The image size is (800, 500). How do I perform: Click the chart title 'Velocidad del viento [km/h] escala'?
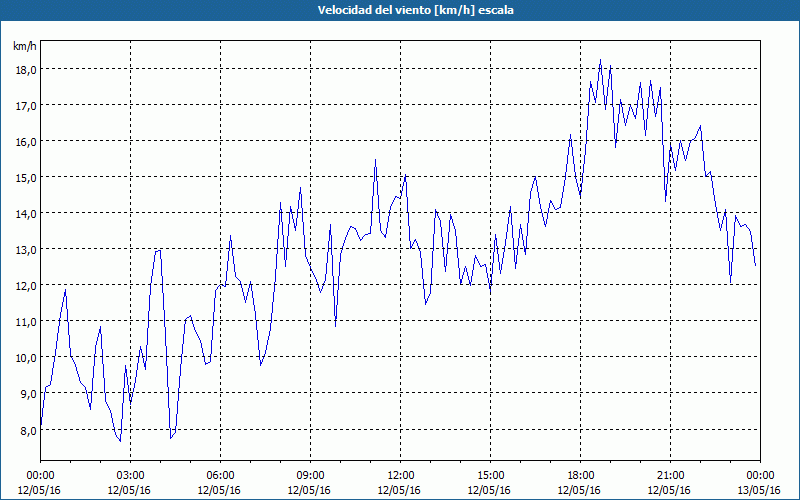[415, 10]
